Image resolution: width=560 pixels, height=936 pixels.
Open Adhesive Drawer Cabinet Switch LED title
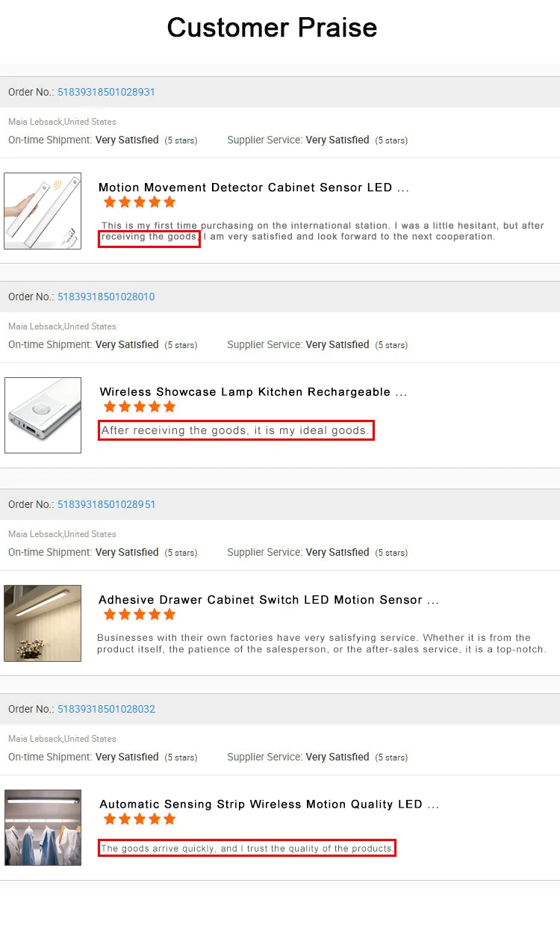coord(269,600)
